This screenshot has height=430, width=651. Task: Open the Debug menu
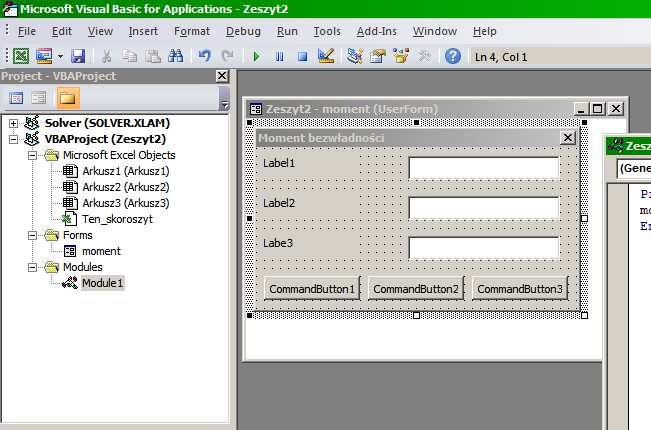[x=243, y=32]
